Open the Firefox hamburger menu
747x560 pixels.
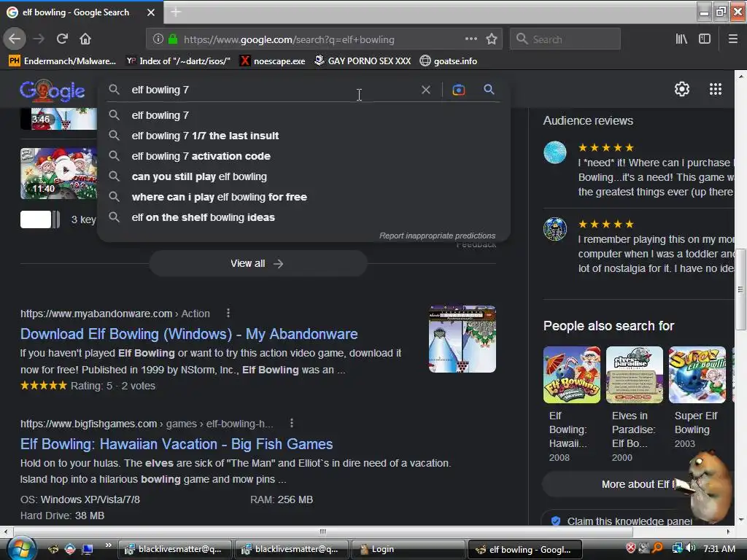[732, 39]
